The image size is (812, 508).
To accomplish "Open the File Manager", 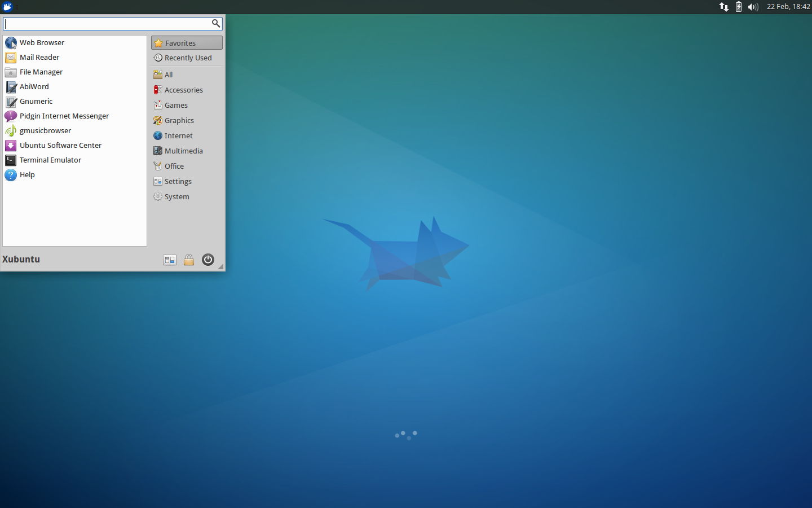I will tap(40, 72).
